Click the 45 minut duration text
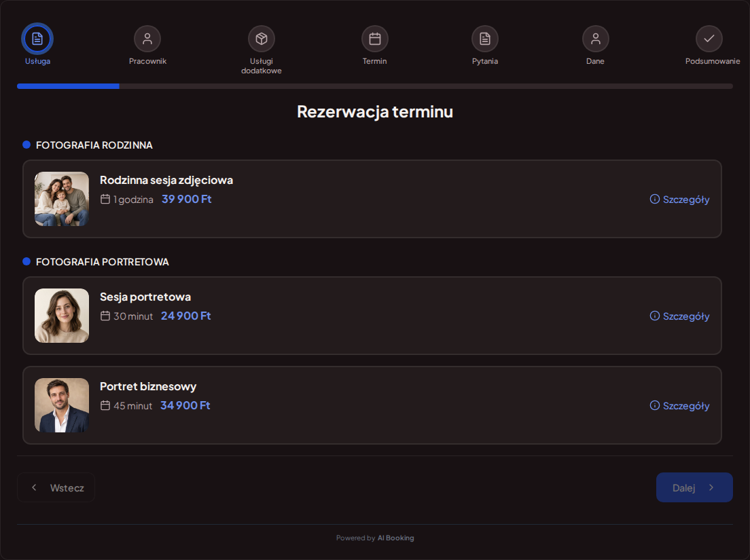Image resolution: width=750 pixels, height=560 pixels. click(132, 406)
